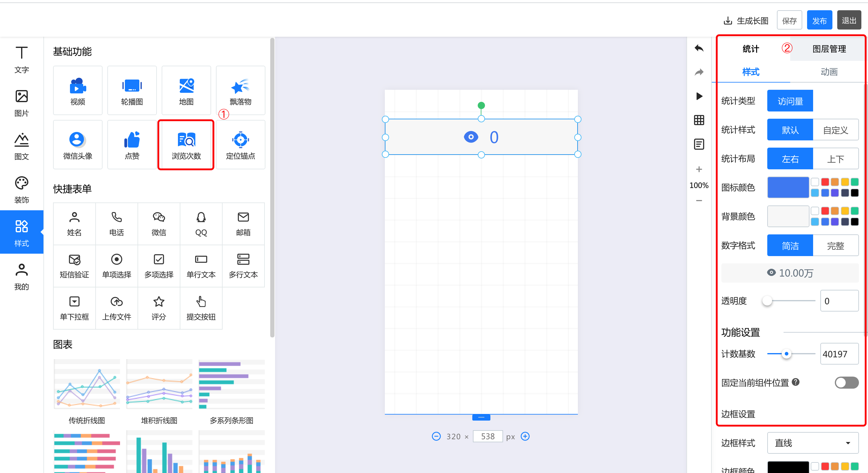This screenshot has width=868, height=473.
Task: Pick red swatch for 图标颜色
Action: [x=825, y=182]
